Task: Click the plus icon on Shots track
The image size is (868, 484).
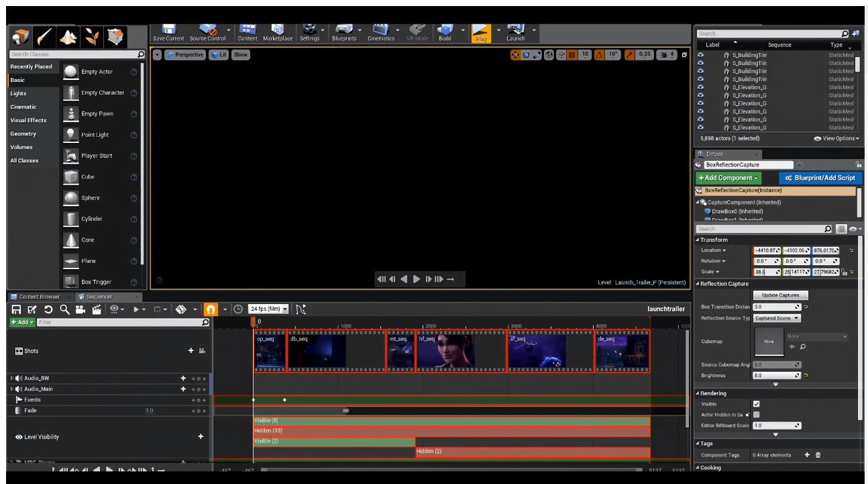Action: click(x=191, y=350)
